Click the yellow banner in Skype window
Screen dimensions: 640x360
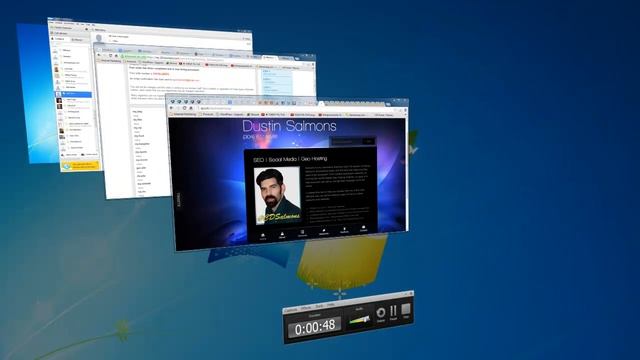click(x=80, y=166)
